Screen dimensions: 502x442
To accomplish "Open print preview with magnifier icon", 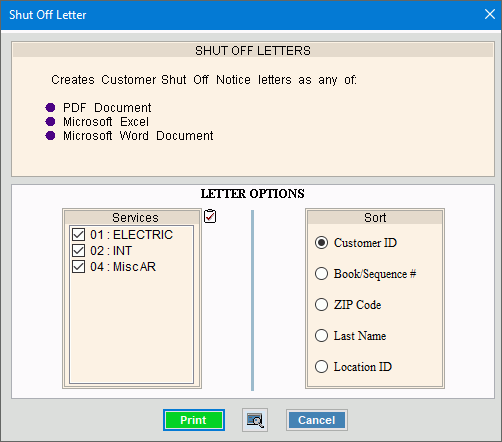I will tap(255, 420).
